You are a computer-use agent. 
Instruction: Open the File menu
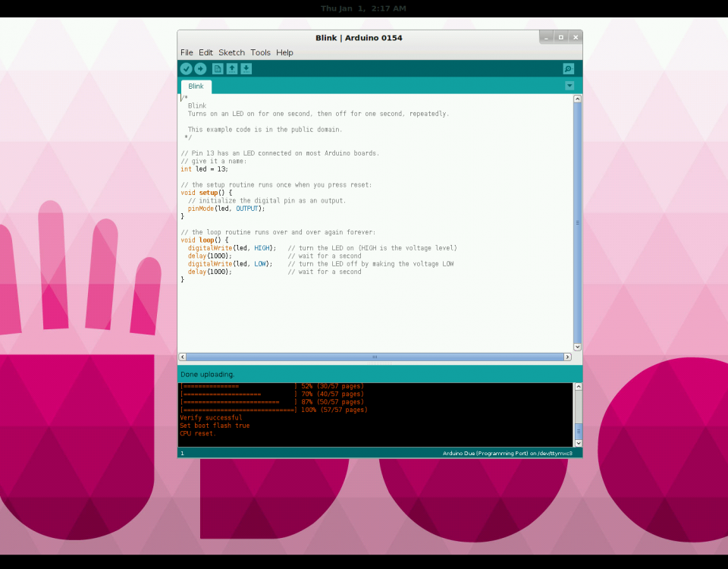[187, 52]
